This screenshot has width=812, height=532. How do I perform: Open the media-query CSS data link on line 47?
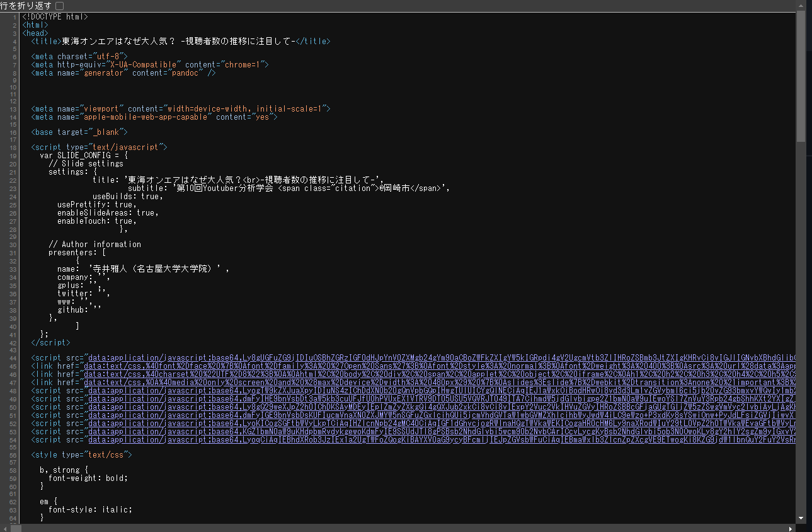(x=440, y=383)
